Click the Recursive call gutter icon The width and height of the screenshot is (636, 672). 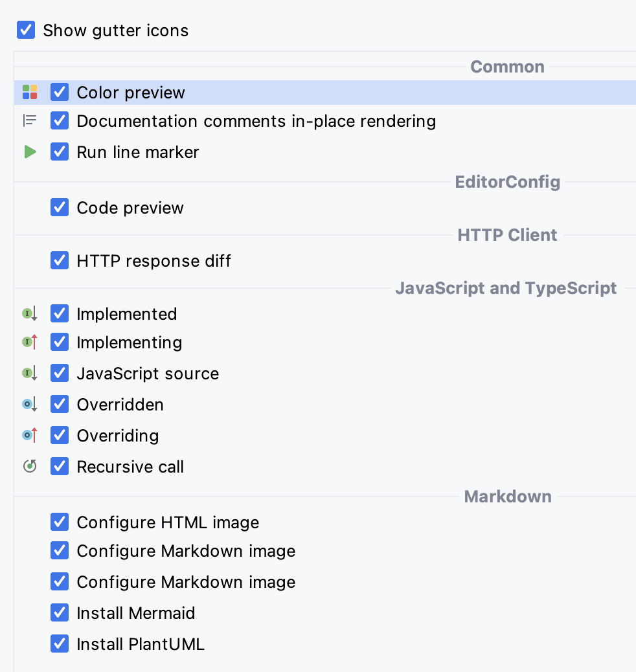(29, 466)
